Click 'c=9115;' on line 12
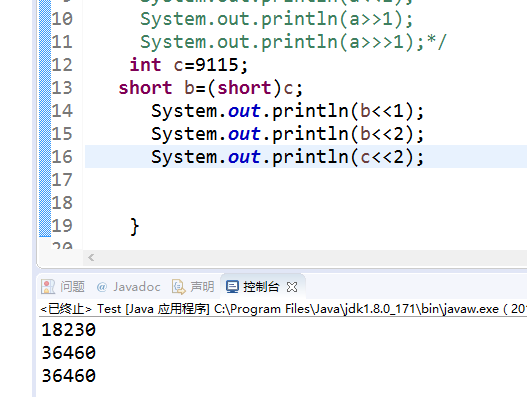 (211, 65)
